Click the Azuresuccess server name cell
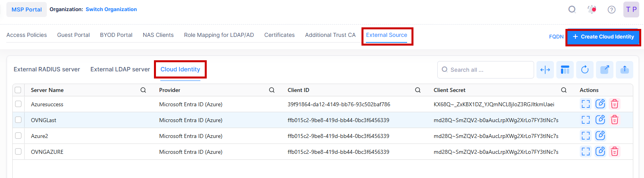The image size is (644, 178). (x=47, y=104)
